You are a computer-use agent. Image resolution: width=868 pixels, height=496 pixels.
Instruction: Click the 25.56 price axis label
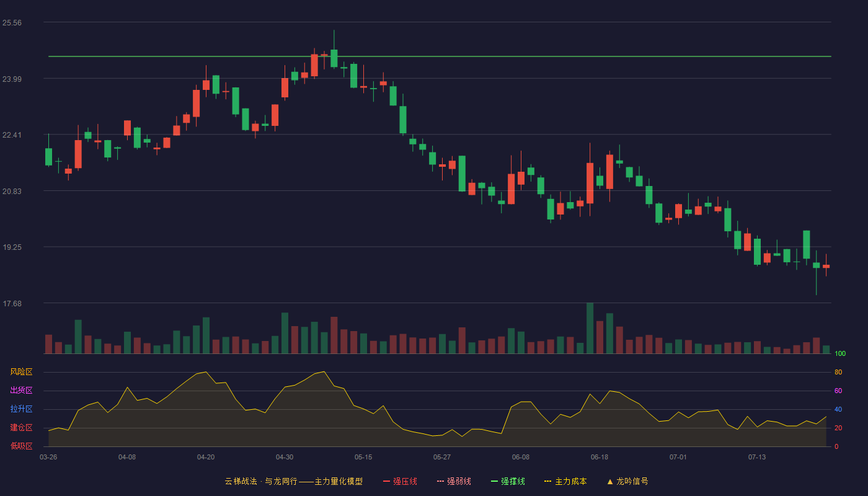(12, 23)
